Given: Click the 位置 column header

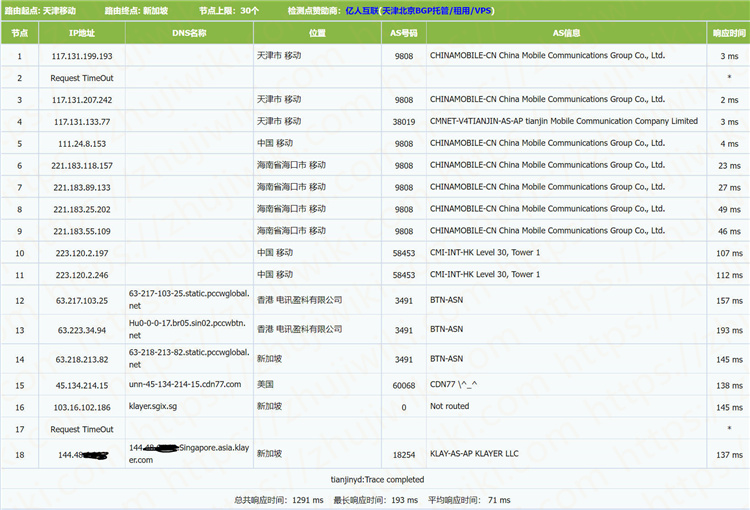Looking at the screenshot, I should point(317,33).
